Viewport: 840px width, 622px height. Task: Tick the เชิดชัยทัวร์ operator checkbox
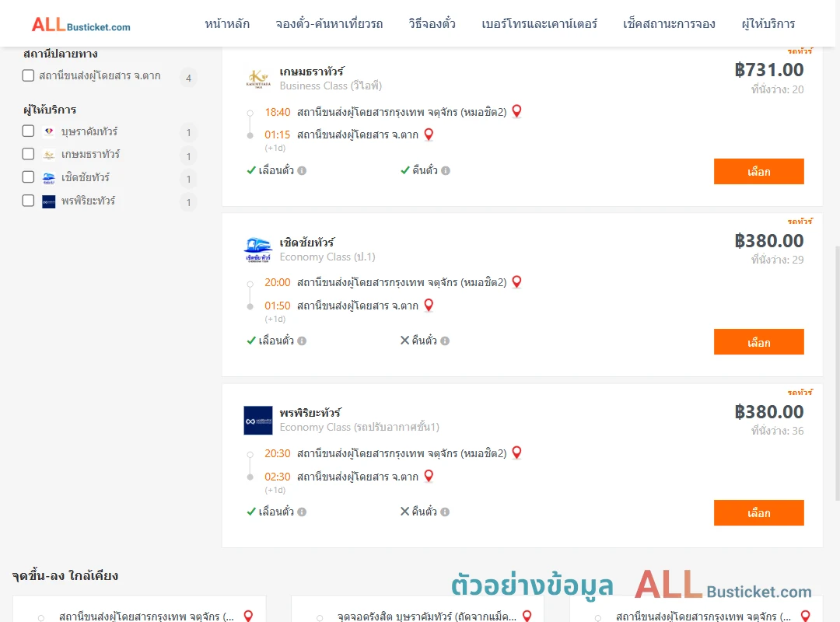(x=29, y=176)
